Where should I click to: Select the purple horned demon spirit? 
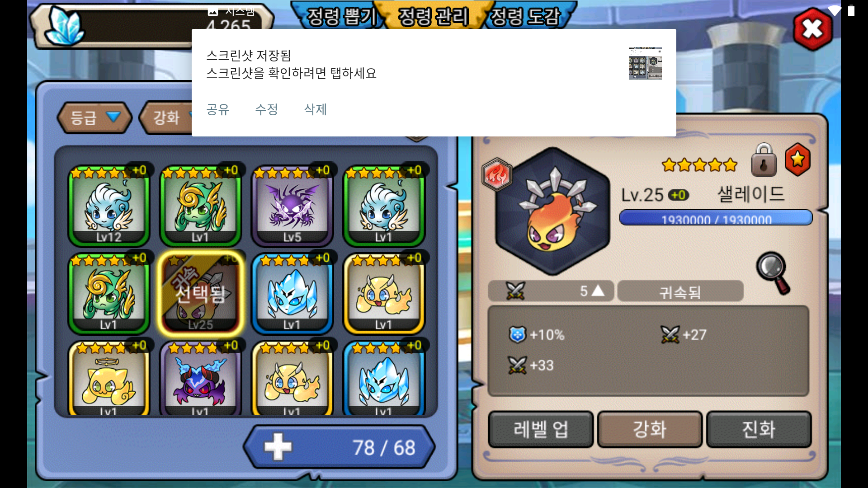click(200, 379)
